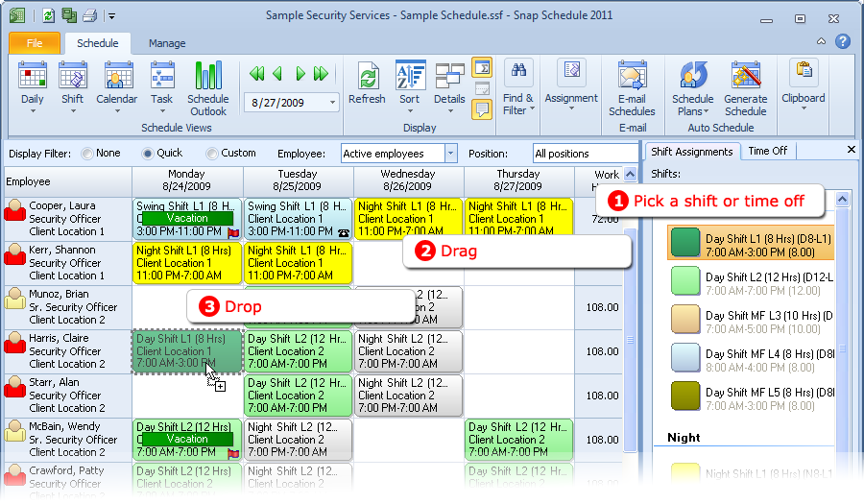Click the Monday 8/24/2009 column header
The image size is (864, 504).
187,180
